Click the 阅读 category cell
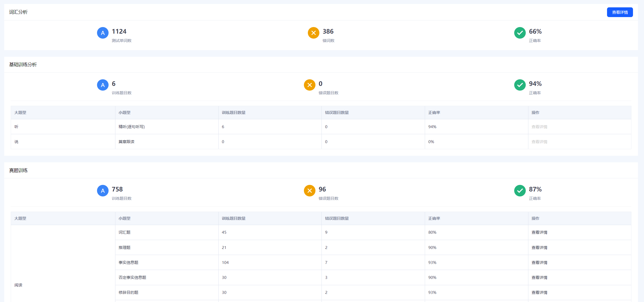This screenshot has height=302, width=644. click(x=18, y=285)
